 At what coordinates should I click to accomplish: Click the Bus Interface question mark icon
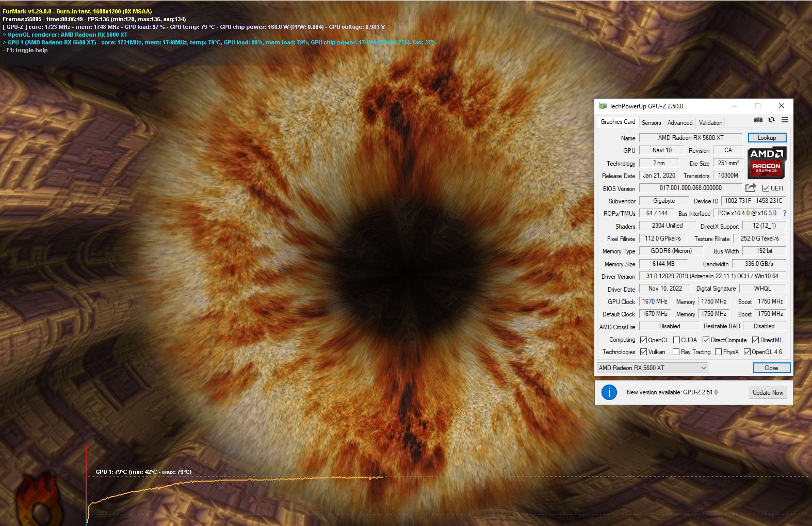pyautogui.click(x=785, y=213)
